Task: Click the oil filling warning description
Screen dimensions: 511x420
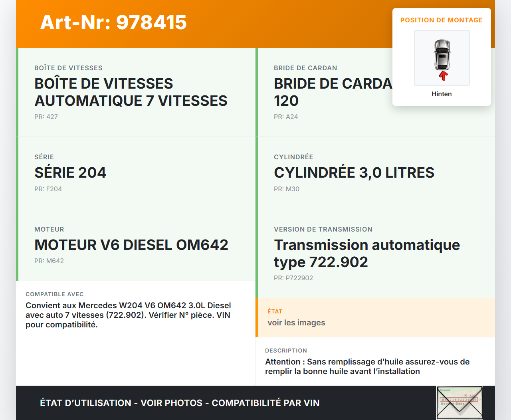Action: [367, 367]
